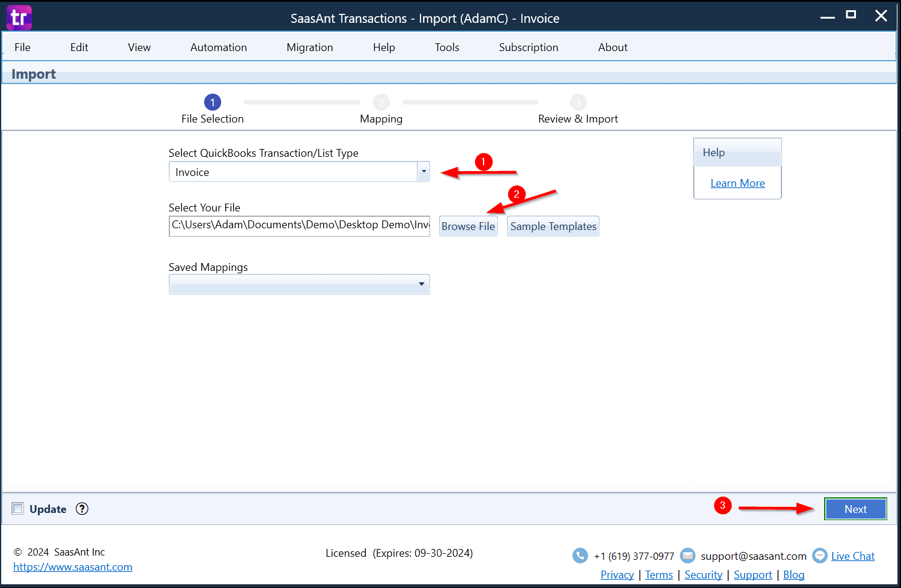
Task: Open the View menu
Action: pyautogui.click(x=139, y=47)
